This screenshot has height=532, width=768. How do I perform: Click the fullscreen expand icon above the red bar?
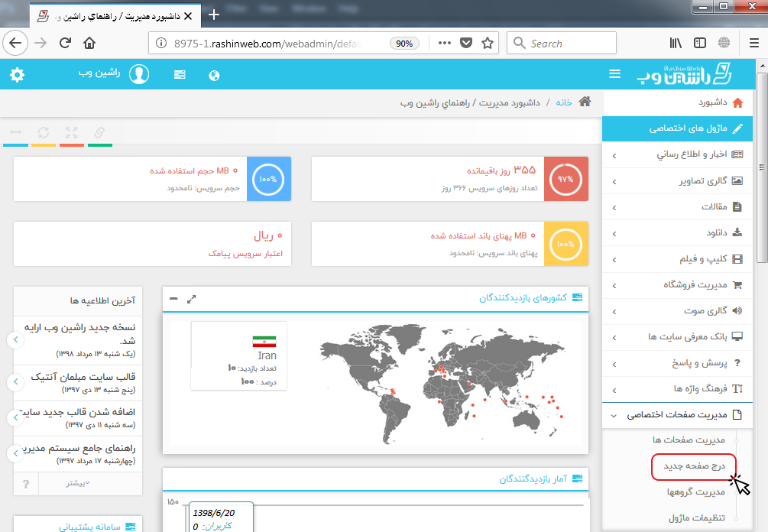(72, 132)
